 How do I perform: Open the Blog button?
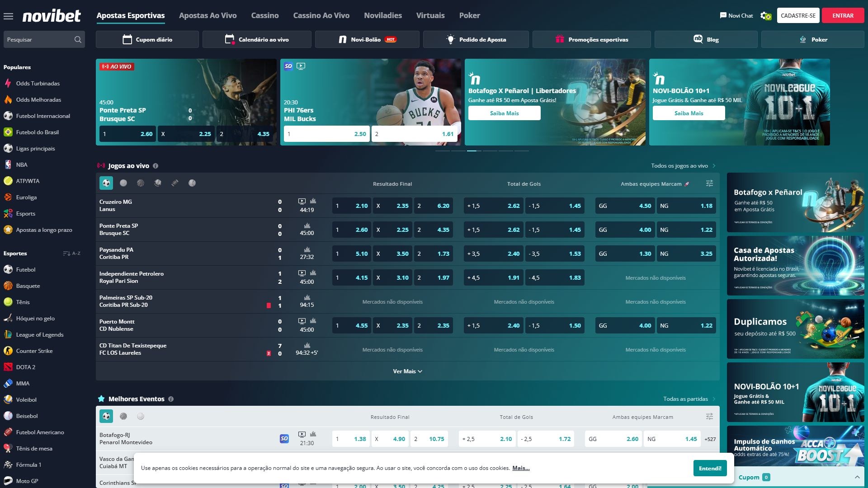click(x=706, y=39)
